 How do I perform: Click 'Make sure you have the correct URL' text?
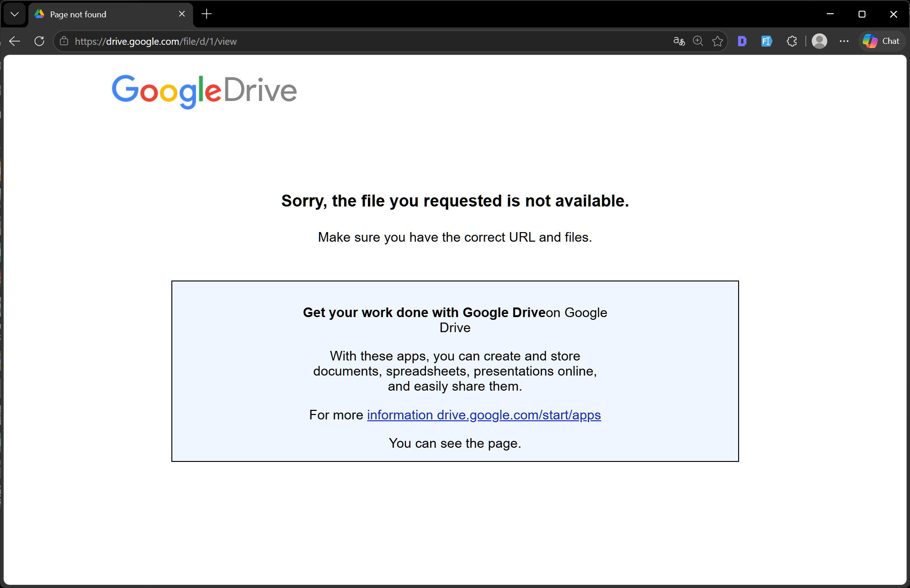click(x=455, y=238)
